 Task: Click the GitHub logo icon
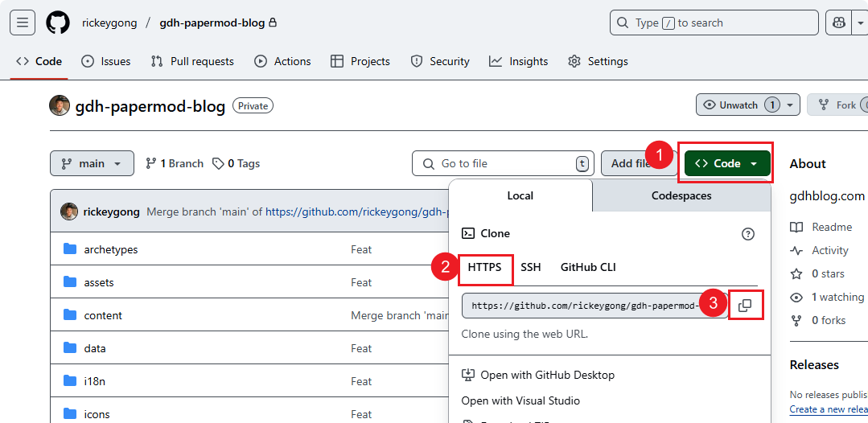pyautogui.click(x=58, y=23)
